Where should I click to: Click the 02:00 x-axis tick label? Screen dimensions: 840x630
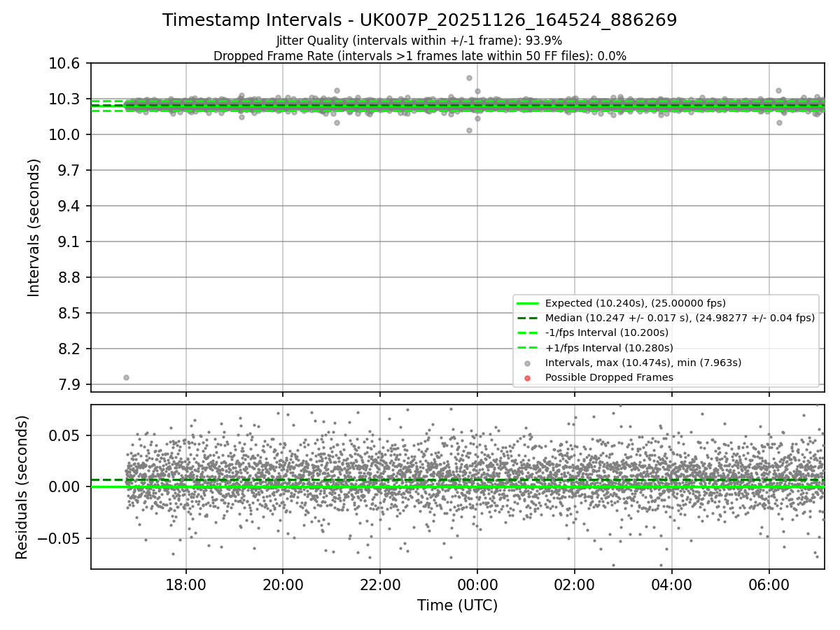pos(575,584)
